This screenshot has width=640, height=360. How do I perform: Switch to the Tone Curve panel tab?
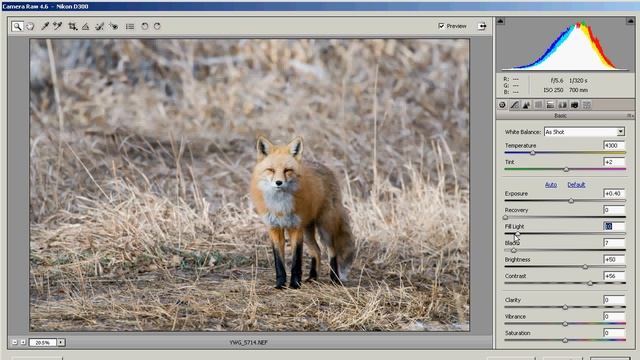click(x=514, y=105)
